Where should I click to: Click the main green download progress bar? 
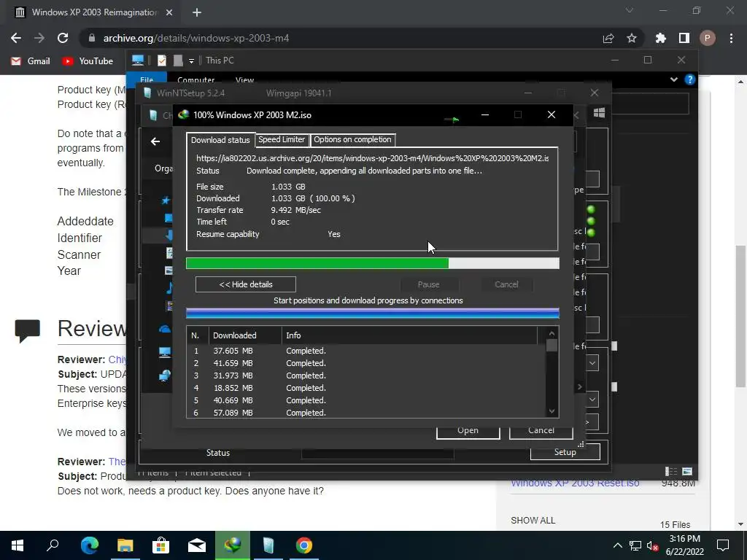pos(373,262)
